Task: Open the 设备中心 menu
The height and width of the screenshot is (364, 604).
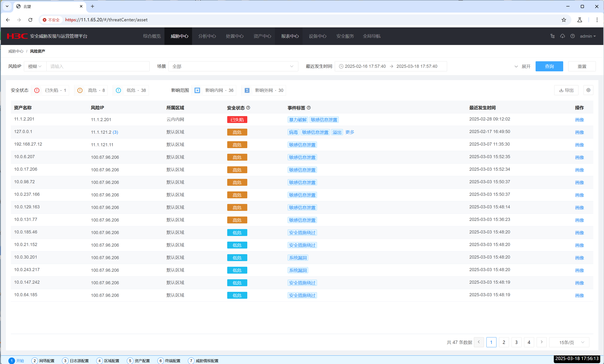Action: [x=317, y=36]
